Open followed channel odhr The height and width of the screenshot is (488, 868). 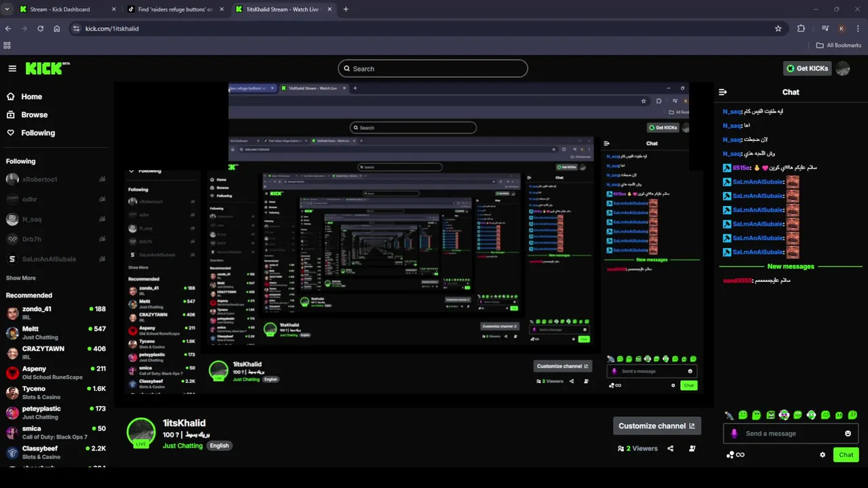[56, 199]
